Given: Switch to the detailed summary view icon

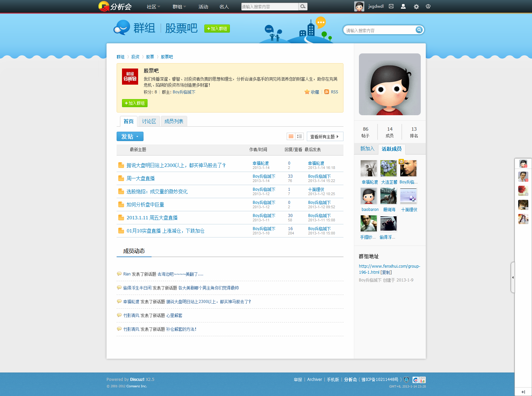Looking at the screenshot, I should point(299,136).
